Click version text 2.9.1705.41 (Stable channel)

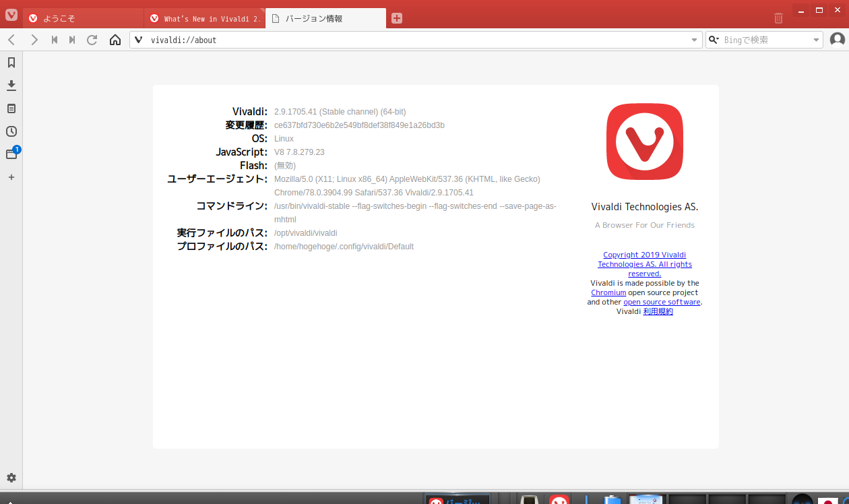coord(340,112)
